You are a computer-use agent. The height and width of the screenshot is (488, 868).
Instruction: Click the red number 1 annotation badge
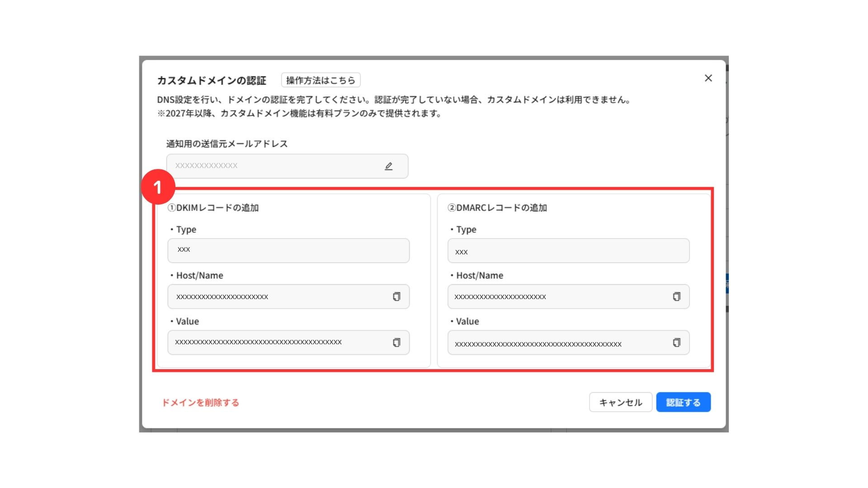coord(158,187)
